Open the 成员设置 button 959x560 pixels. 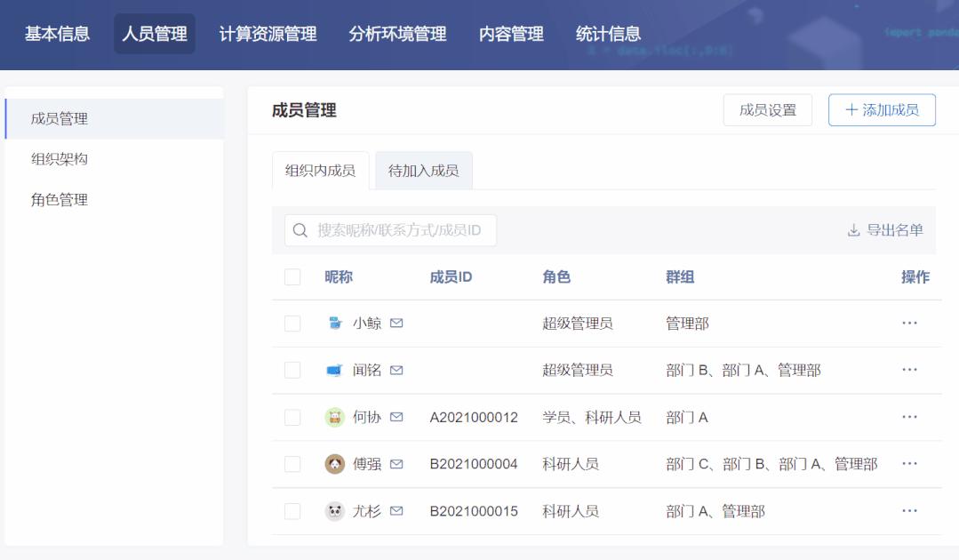coord(768,110)
